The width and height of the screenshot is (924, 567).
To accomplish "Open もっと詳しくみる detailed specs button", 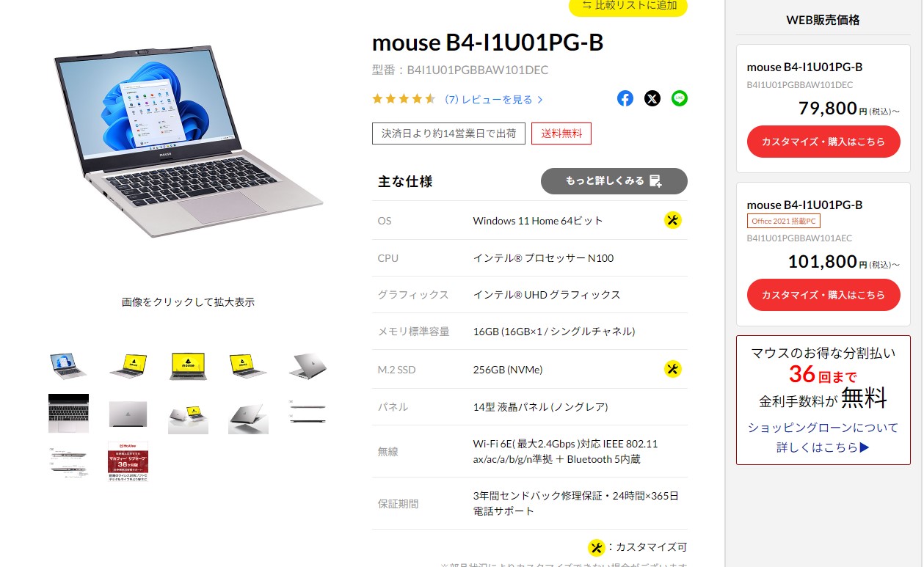I will 614,181.
